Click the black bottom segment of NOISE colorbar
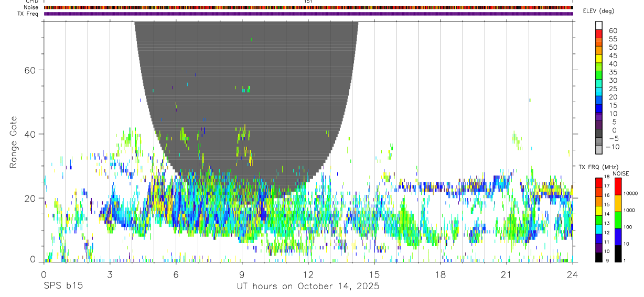Viewport: 644px width, 297px height. point(618,253)
